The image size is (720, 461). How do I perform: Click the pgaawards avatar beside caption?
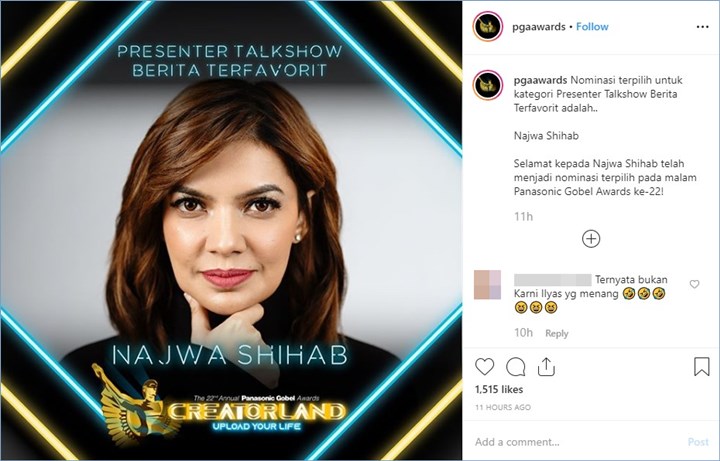(488, 85)
